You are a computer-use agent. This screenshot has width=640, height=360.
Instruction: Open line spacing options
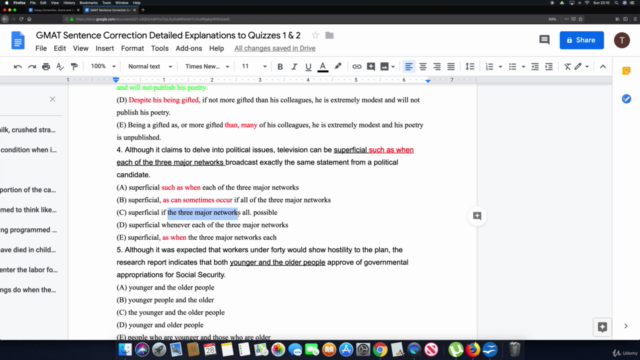tap(470, 67)
